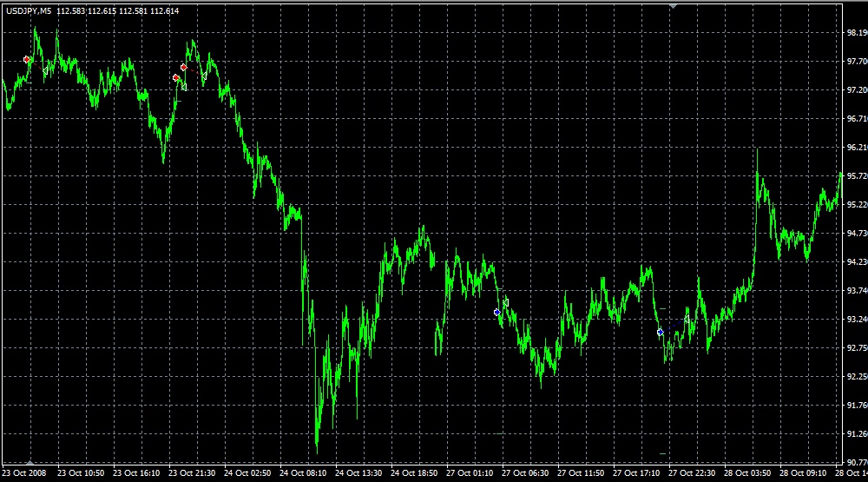Select the 93.24 price level on the axis
Viewport: 868px width, 482px height.
click(855, 320)
